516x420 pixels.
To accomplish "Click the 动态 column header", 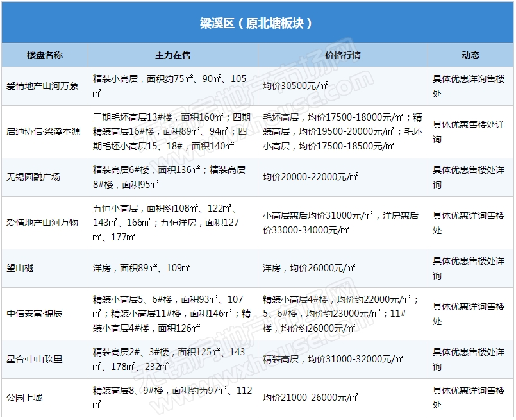I will (x=470, y=55).
